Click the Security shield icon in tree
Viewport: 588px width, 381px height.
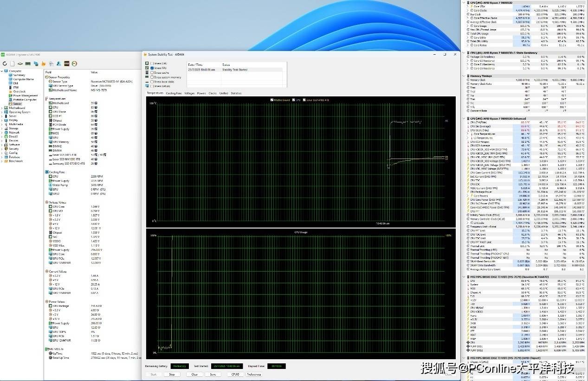(x=6, y=149)
